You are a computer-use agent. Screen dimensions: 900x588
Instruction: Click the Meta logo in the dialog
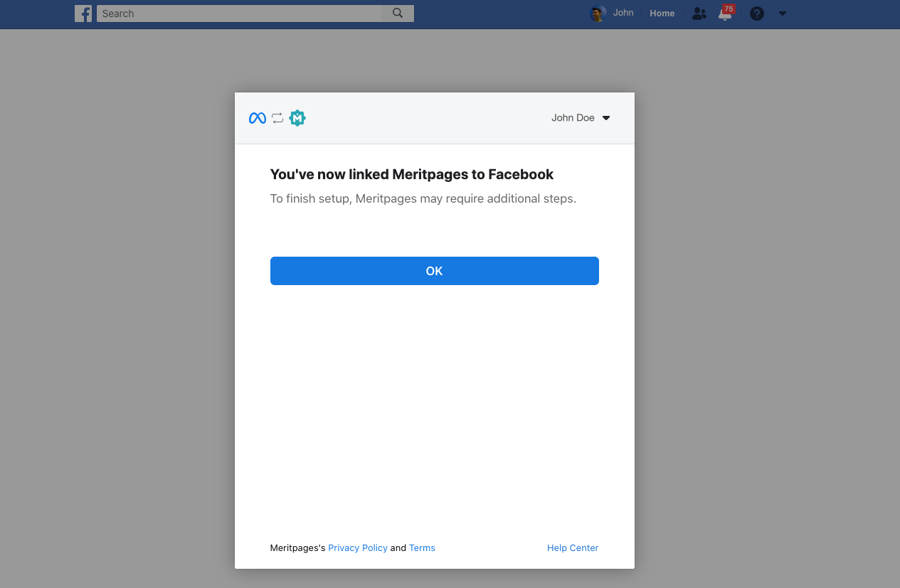tap(257, 117)
